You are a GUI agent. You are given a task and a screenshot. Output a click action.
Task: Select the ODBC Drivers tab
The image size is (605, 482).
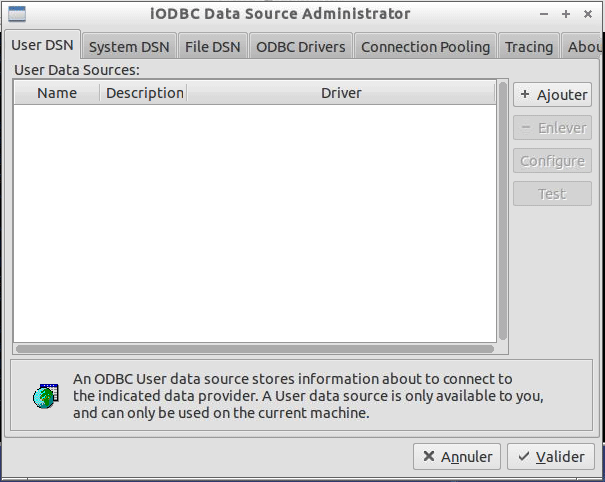(301, 47)
